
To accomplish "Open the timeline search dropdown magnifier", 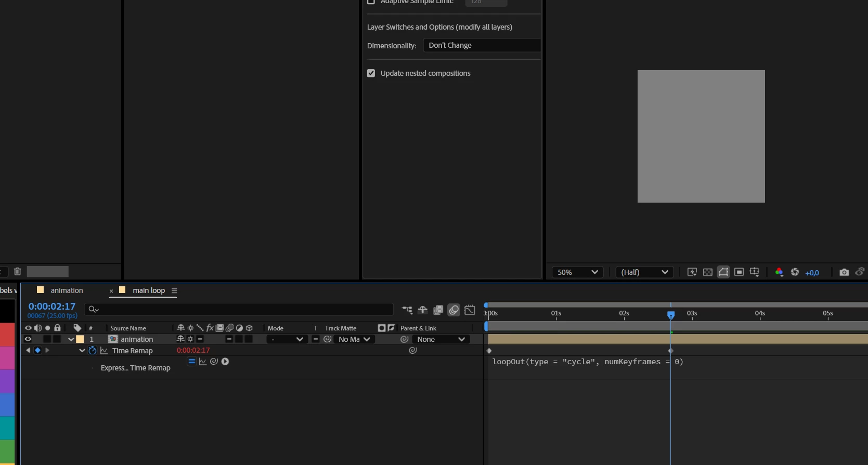I will 94,309.
